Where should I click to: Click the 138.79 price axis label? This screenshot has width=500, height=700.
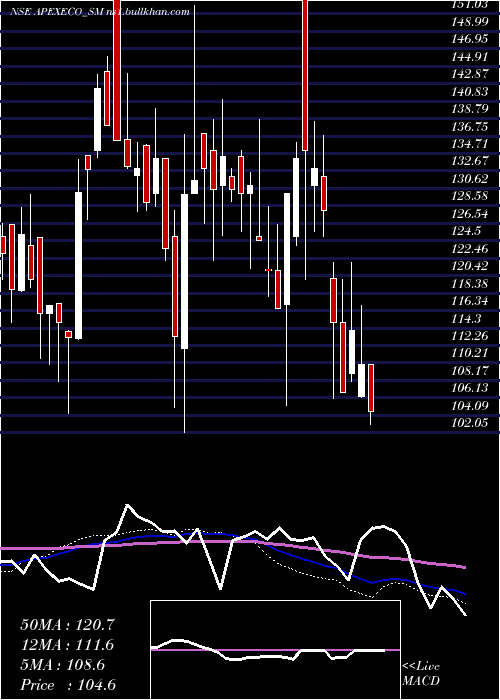point(470,109)
